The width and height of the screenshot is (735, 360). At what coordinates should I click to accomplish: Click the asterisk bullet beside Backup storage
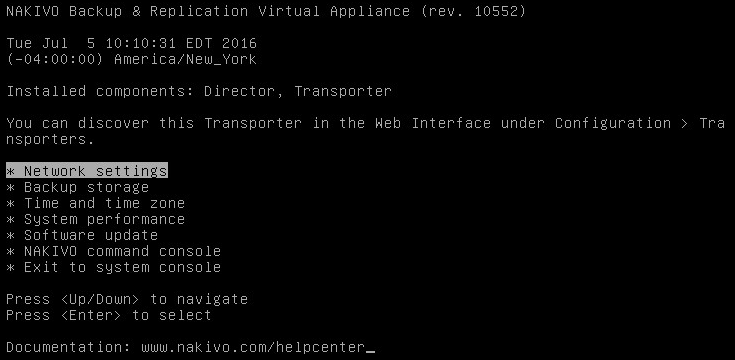(x=10, y=188)
